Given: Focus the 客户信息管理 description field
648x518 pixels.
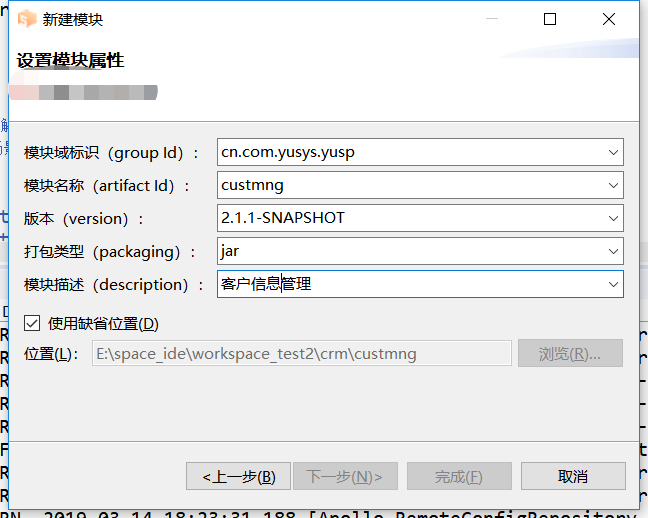Looking at the screenshot, I should point(410,284).
